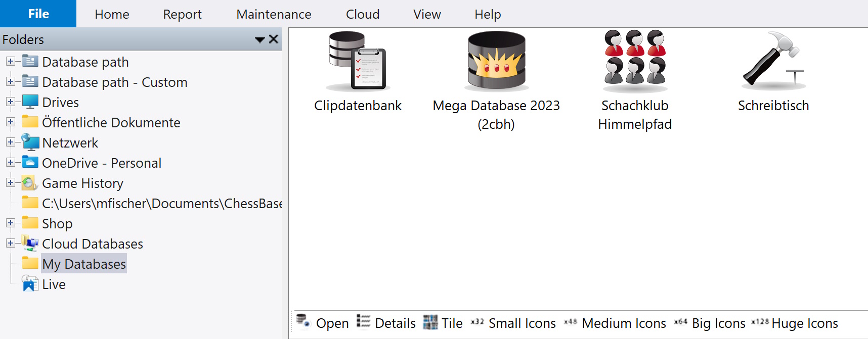Expand the Cloud Databases node
Image resolution: width=868 pixels, height=339 pixels.
(x=10, y=243)
